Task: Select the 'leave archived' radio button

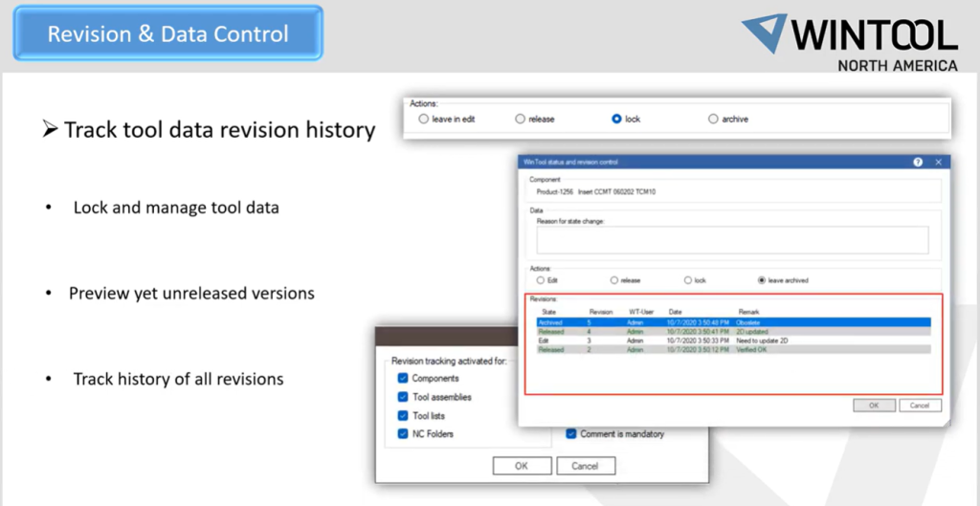Action: pyautogui.click(x=762, y=280)
